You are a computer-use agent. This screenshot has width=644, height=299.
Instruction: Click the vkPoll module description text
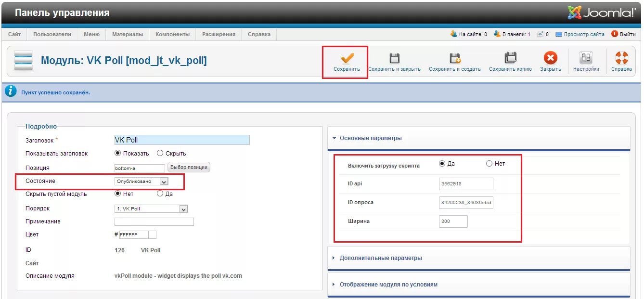pyautogui.click(x=178, y=276)
